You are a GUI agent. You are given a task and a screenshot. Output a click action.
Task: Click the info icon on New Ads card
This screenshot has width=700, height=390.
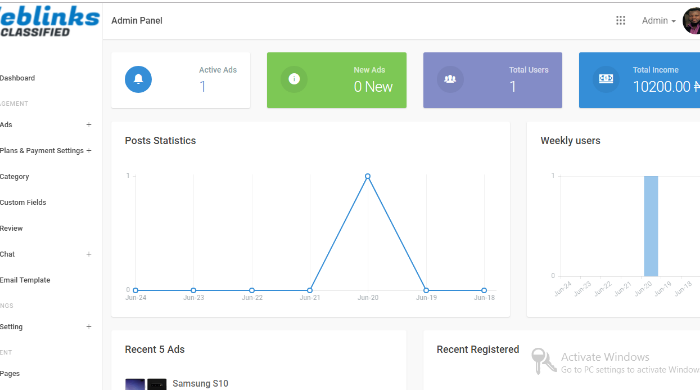pos(294,79)
